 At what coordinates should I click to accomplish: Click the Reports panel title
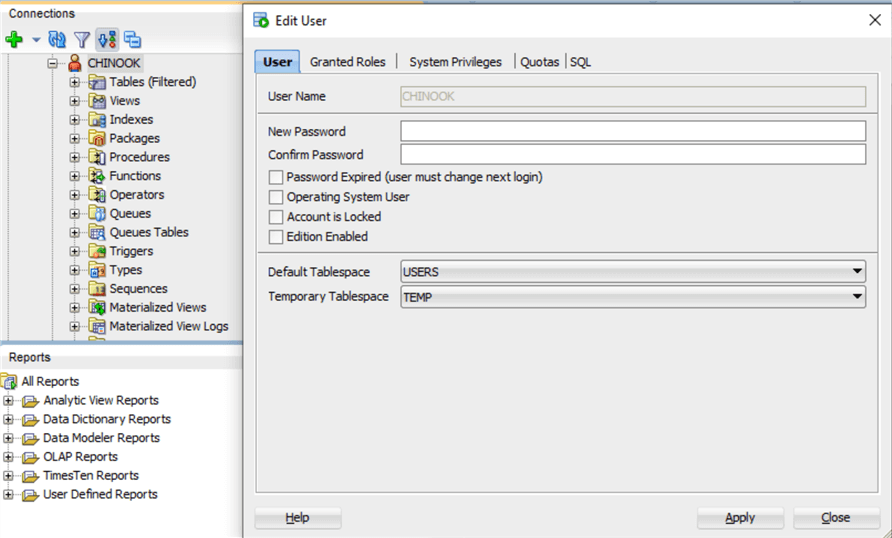click(30, 358)
